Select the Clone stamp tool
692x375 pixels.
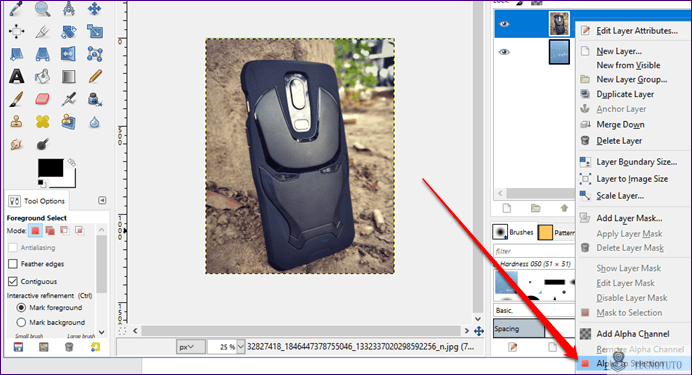(x=16, y=122)
